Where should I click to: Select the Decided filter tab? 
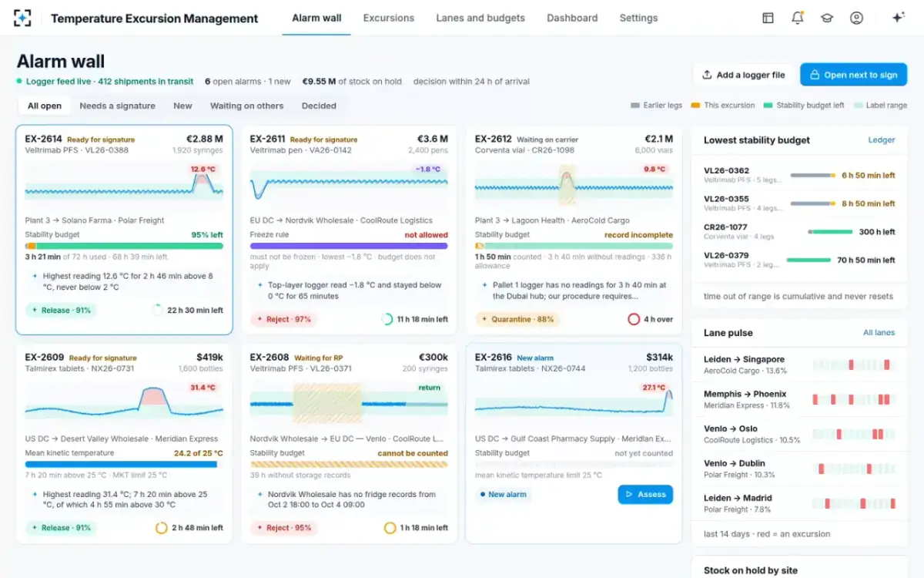[319, 106]
